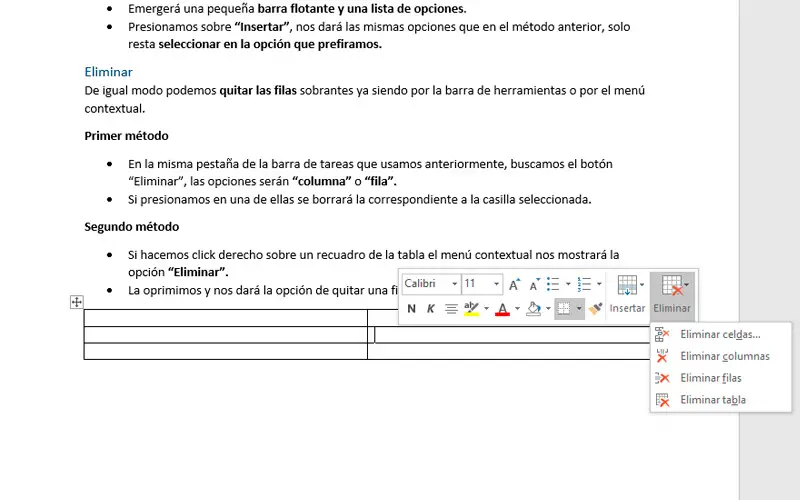Screen dimensions: 800x500
Task: Click the blue Eliminar heading
Action: click(x=108, y=72)
